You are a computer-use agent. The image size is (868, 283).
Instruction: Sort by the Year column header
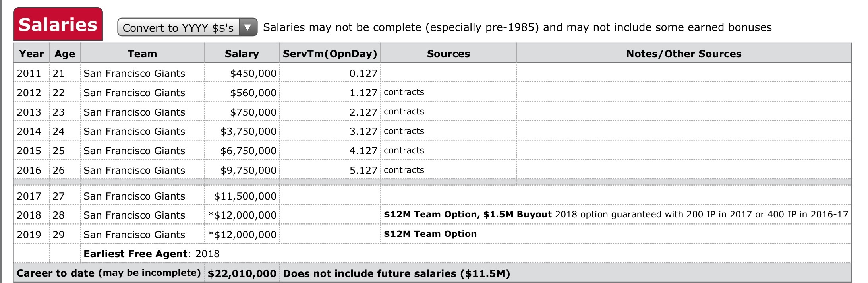pos(31,54)
